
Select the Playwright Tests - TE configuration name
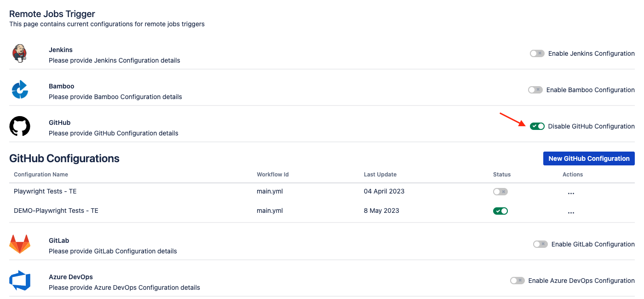(45, 191)
